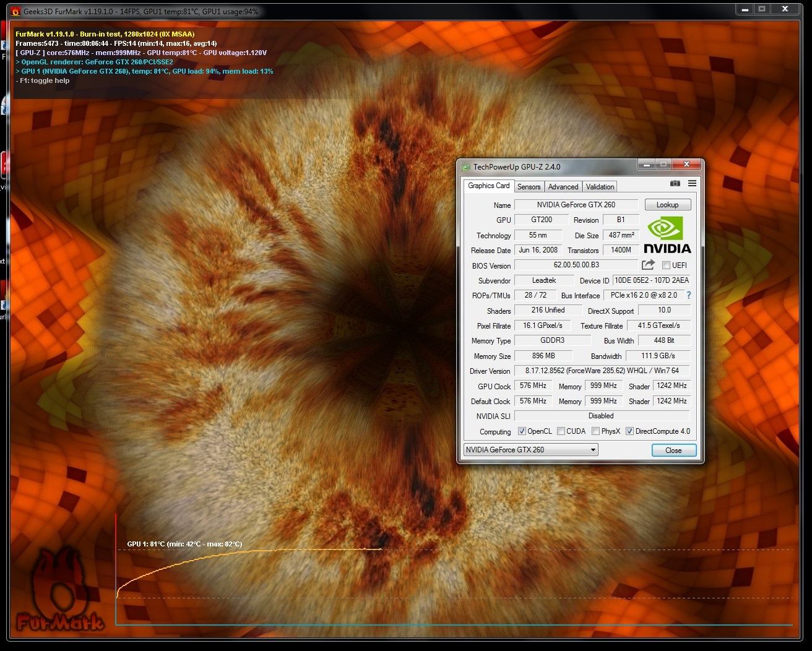This screenshot has width=812, height=651.
Task: Click the Bus Interface question mark icon
Action: coord(689,295)
